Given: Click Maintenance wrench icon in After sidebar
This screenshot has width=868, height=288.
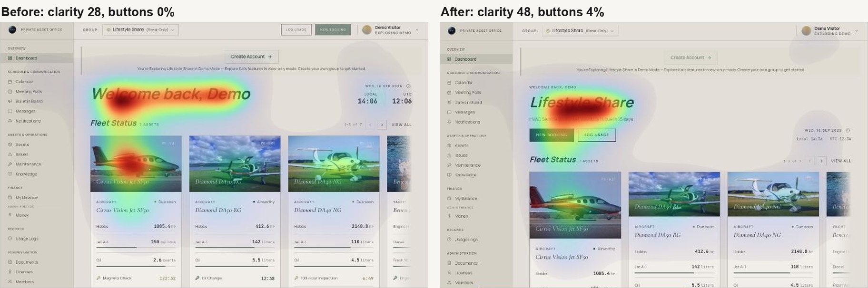Looking at the screenshot, I should coord(449,165).
